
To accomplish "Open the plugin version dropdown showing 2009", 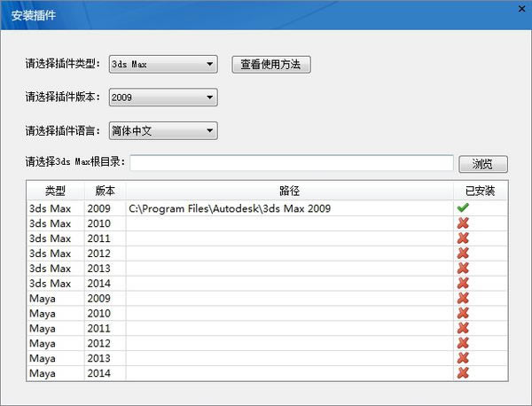I will (x=163, y=98).
